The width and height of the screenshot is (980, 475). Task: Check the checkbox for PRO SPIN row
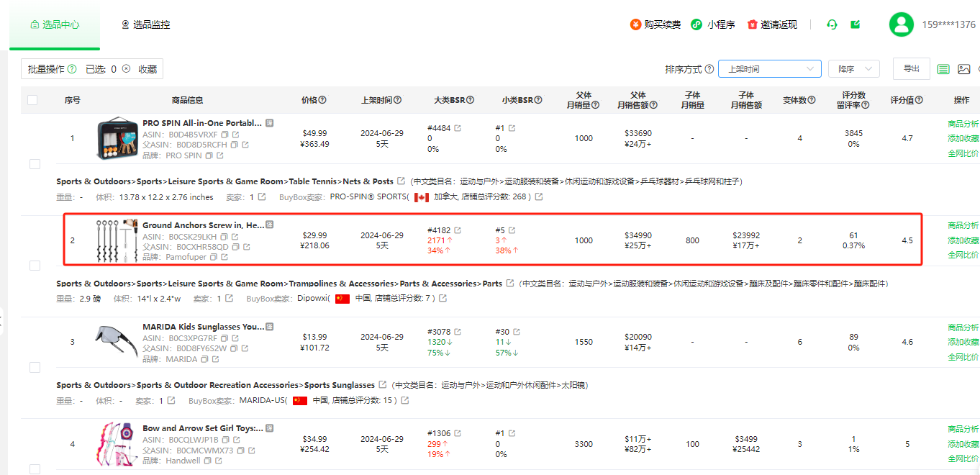tap(35, 164)
